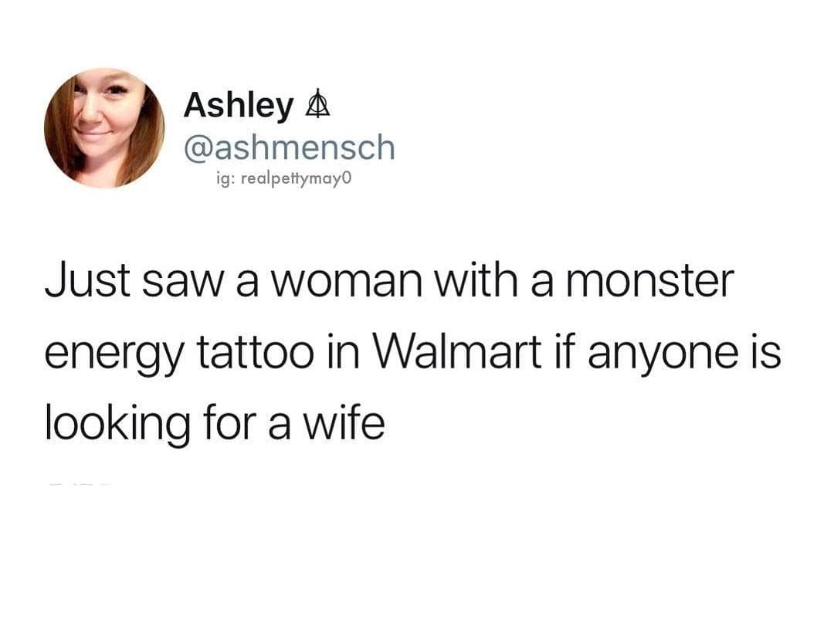834x644 pixels.
Task: Open Ashley's circular profile photo
Action: click(x=104, y=128)
